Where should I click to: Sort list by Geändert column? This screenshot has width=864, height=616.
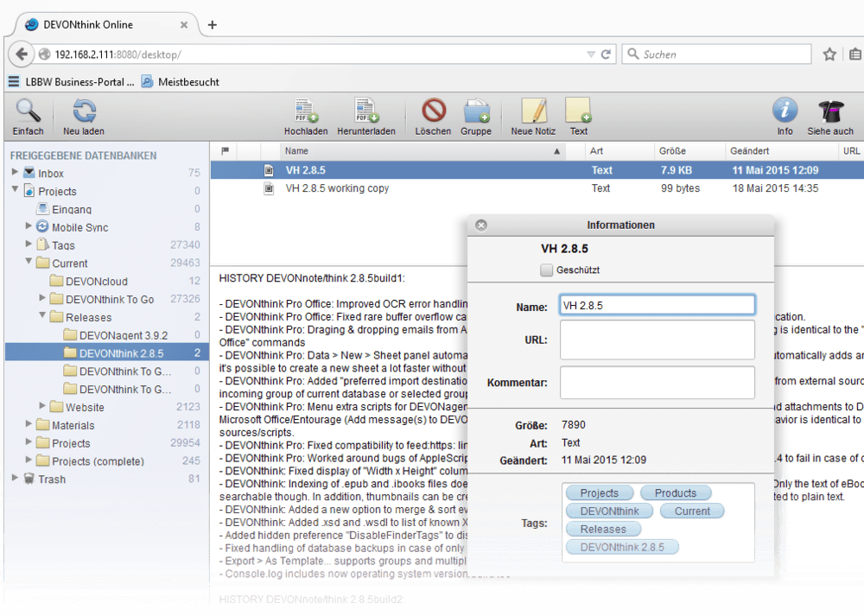pyautogui.click(x=781, y=151)
